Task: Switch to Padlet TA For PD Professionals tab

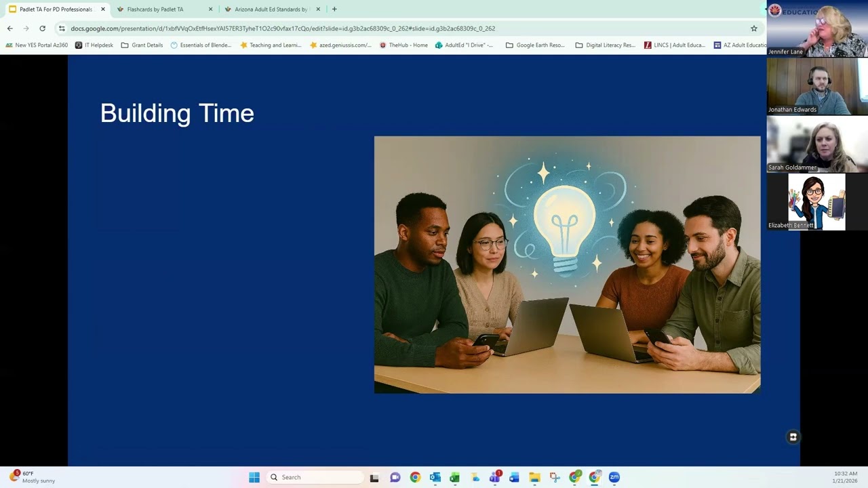Action: pos(56,9)
